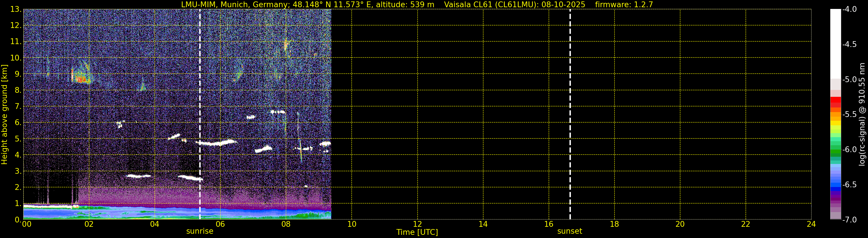Click the '-5.5' colorbar tick label
Image resolution: width=868 pixels, height=238 pixels.
pyautogui.click(x=849, y=114)
